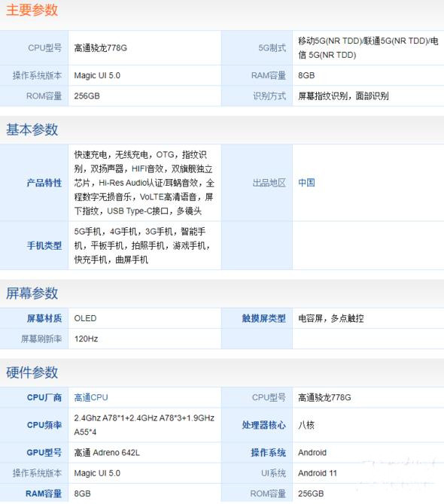Viewport: 444px width, 504px height.
Task: Select 高通骁龙778G value in 主要参数 section
Action: coord(101,48)
